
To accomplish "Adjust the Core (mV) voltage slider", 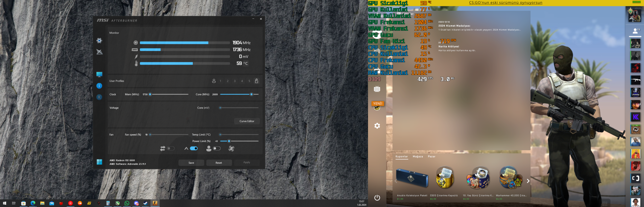I will pos(239,108).
